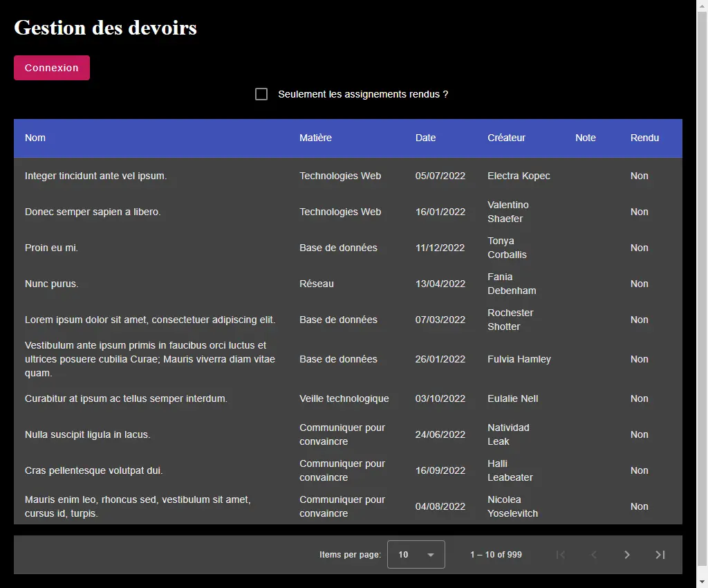This screenshot has height=588, width=708.
Task: Click the first page navigation arrow
Action: pos(560,554)
